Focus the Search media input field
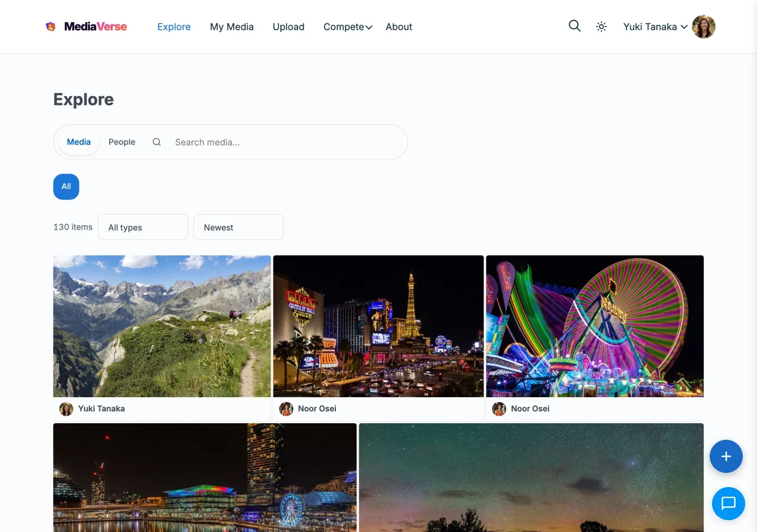Image resolution: width=757 pixels, height=532 pixels. 287,142
